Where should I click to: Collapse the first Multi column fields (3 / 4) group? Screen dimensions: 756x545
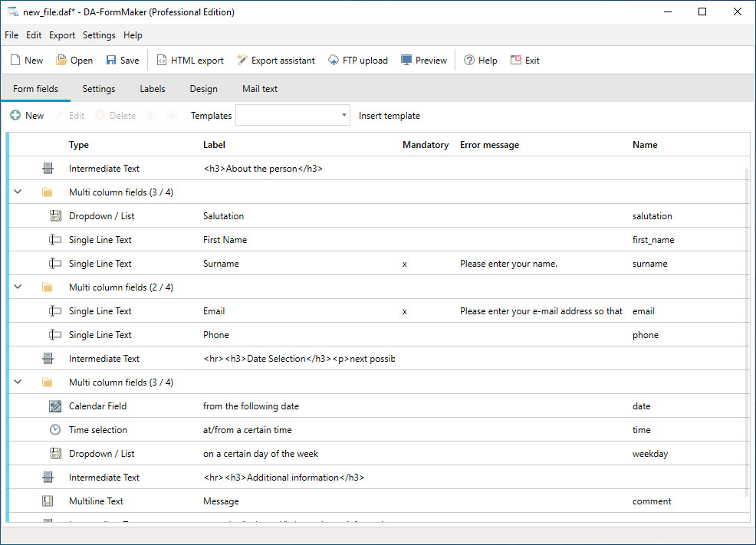tap(18, 192)
